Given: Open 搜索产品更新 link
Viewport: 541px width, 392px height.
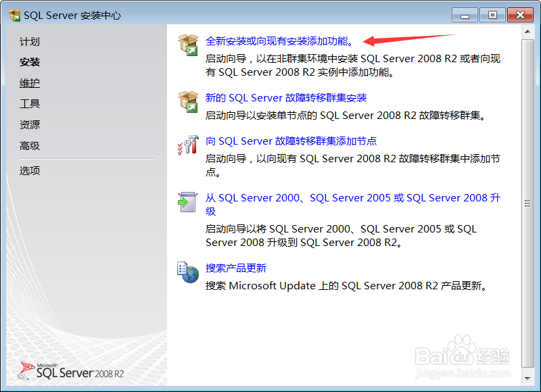Looking at the screenshot, I should point(236,268).
